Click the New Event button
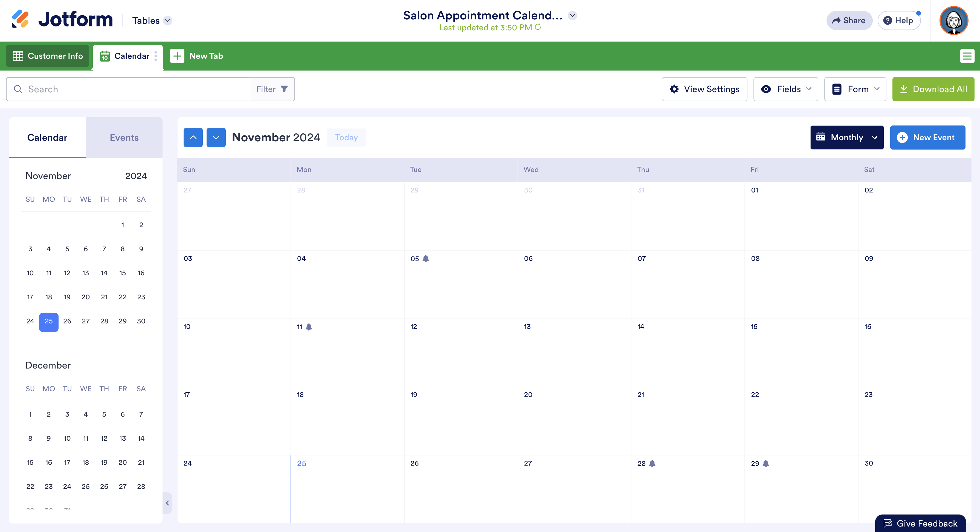 (927, 137)
